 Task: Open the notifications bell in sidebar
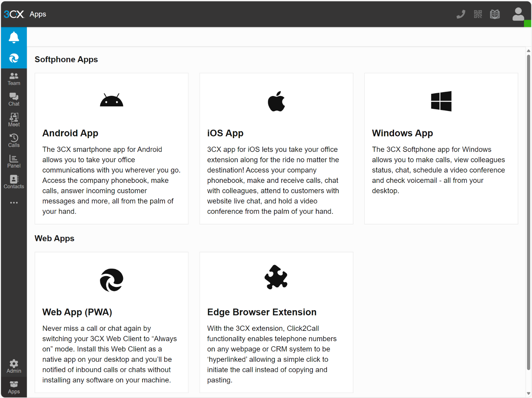click(x=14, y=37)
